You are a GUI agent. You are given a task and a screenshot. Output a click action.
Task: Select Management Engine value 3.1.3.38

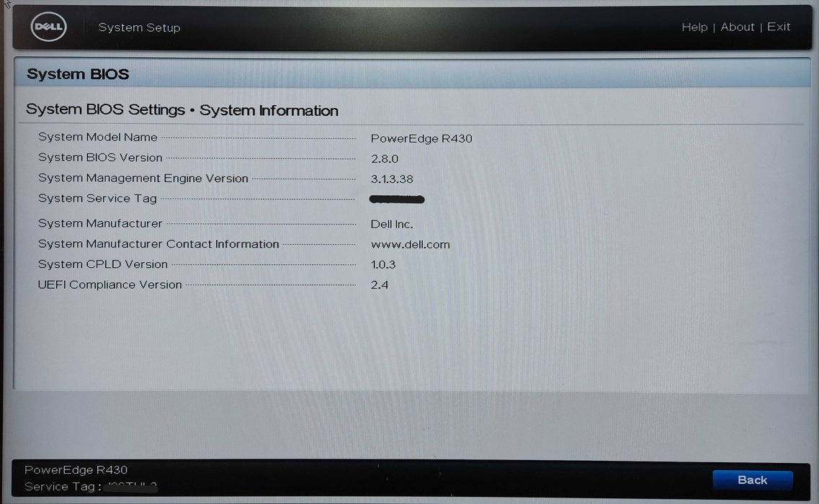[x=392, y=179]
